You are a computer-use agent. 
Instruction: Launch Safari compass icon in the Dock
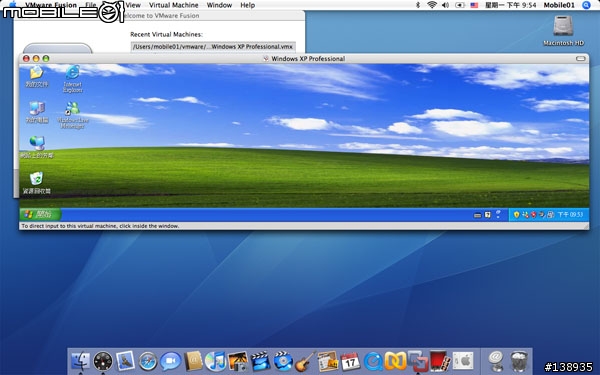pos(148,361)
